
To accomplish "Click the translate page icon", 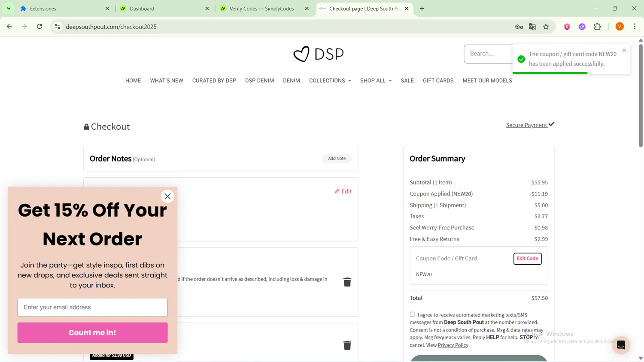I will (x=532, y=27).
